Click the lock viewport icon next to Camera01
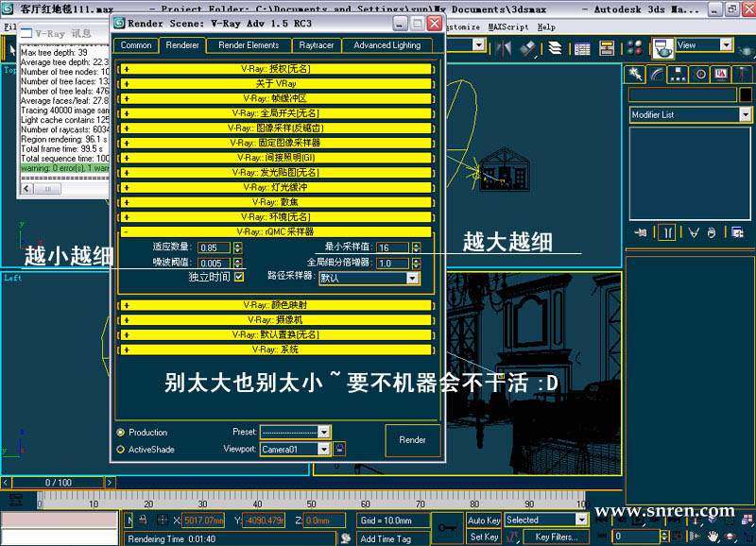This screenshot has width=756, height=546. click(339, 449)
